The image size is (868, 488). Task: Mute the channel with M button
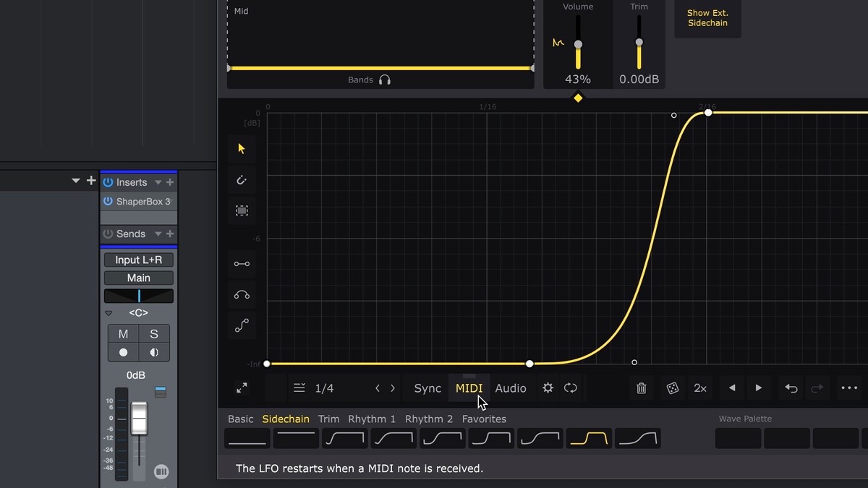click(x=123, y=334)
